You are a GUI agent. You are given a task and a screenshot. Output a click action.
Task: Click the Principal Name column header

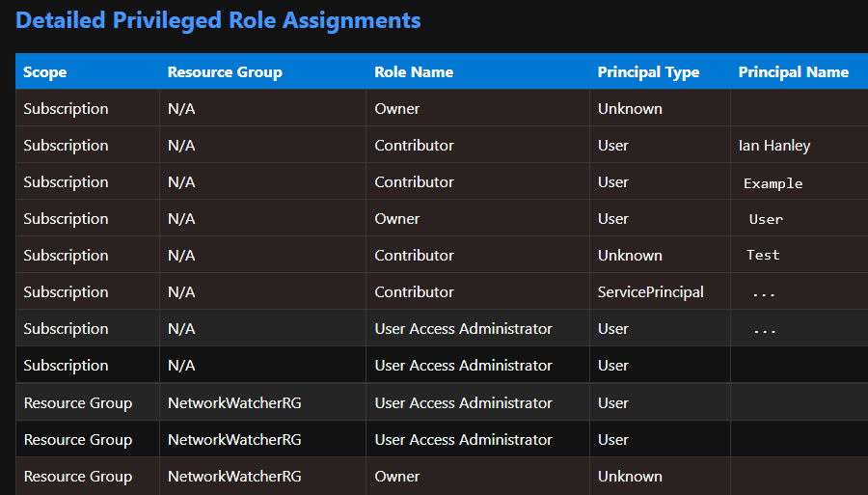pos(793,72)
